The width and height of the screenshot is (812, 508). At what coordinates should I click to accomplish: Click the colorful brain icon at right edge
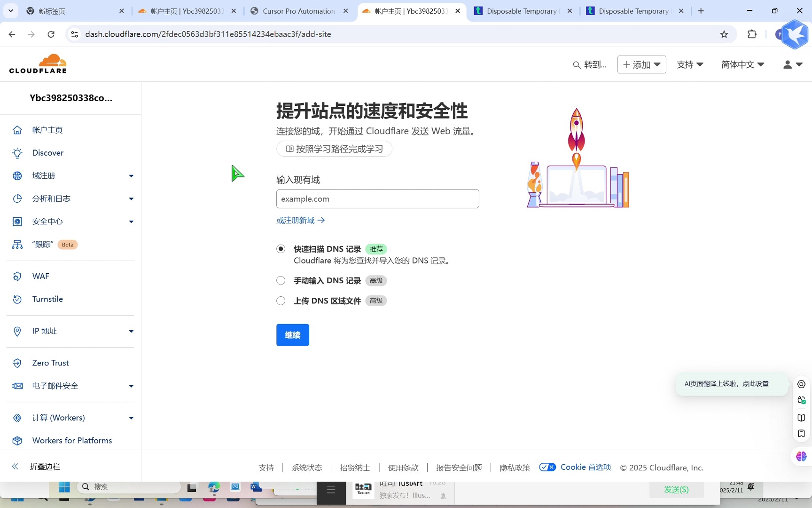point(801,456)
